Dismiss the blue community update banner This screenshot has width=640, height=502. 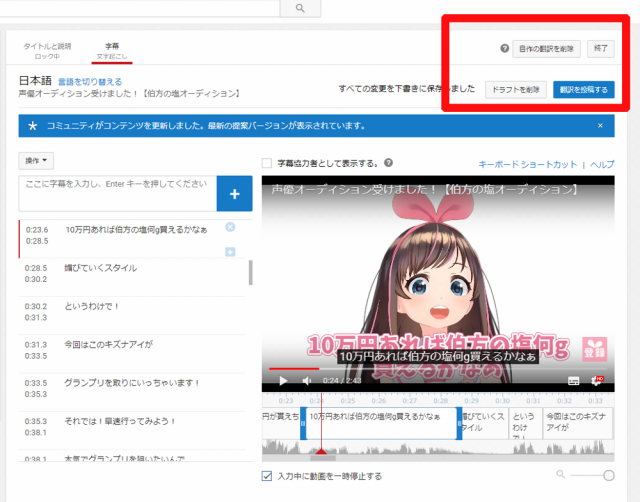(600, 126)
